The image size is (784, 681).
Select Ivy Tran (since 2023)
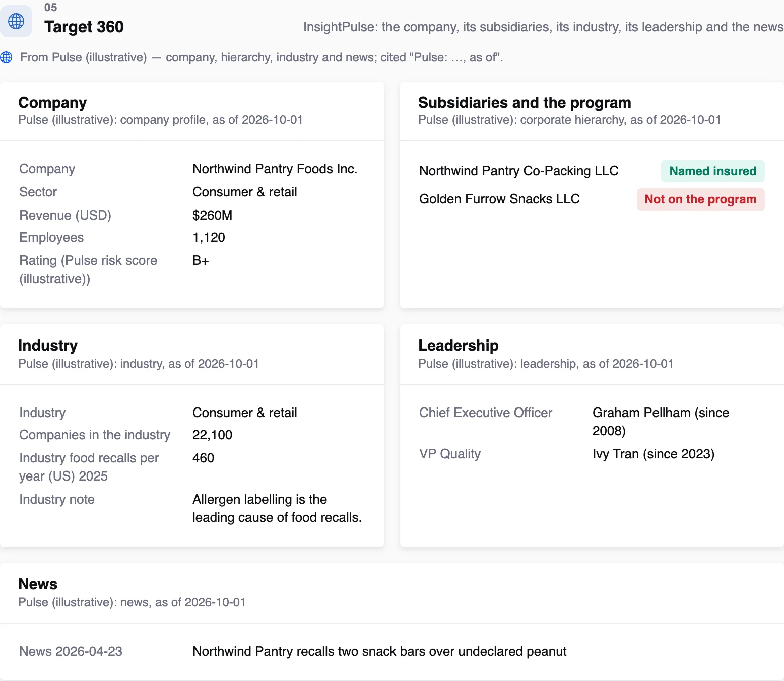[654, 454]
